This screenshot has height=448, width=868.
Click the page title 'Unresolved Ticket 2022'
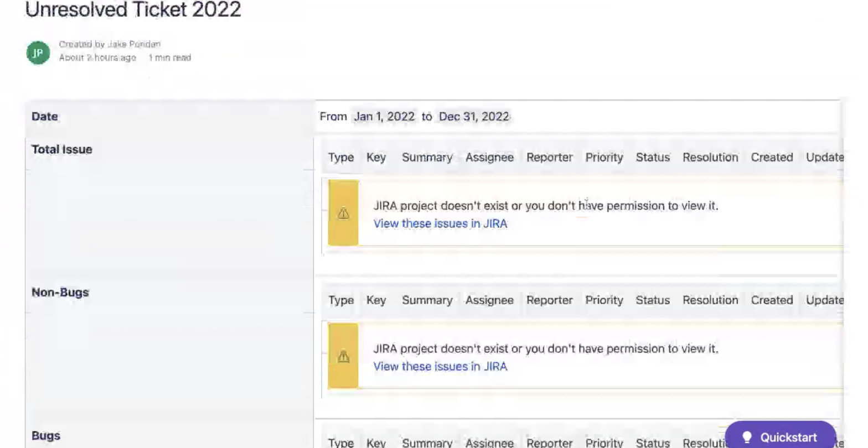[133, 9]
